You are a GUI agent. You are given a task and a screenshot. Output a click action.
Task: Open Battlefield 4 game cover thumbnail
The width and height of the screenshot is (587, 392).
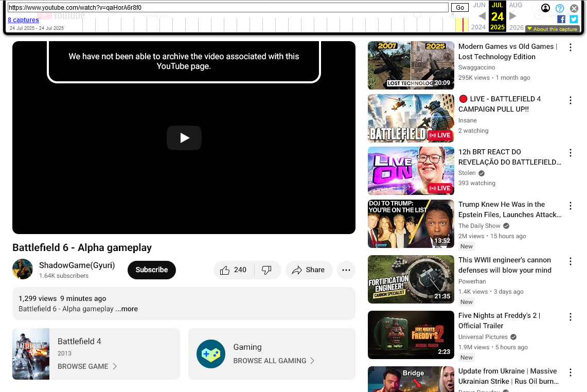(x=31, y=354)
